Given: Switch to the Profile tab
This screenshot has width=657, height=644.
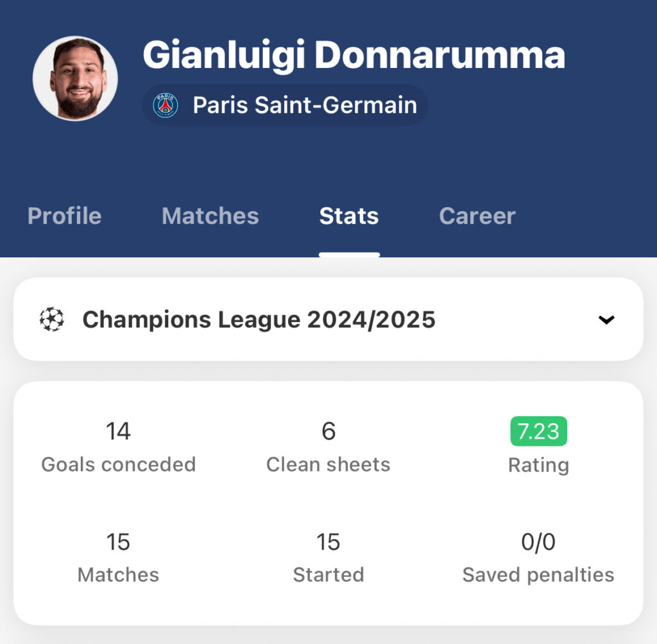Looking at the screenshot, I should 65,216.
